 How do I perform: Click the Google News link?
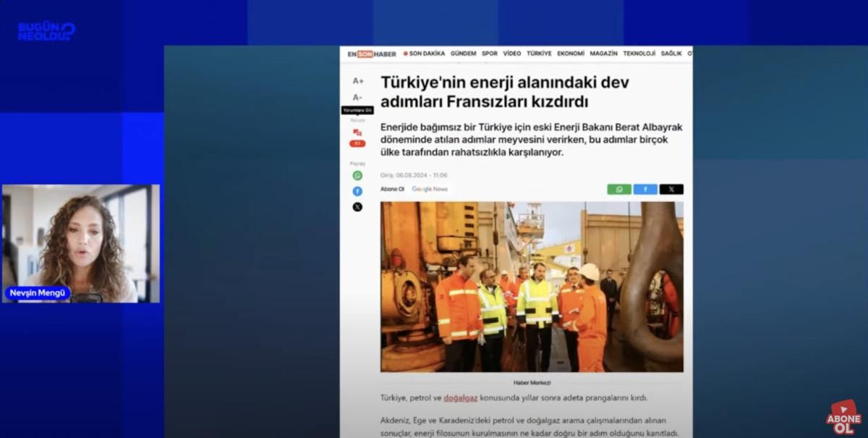[430, 189]
